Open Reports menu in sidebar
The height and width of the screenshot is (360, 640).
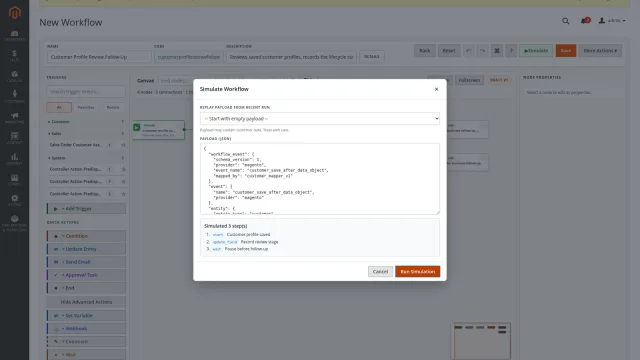pos(14,159)
